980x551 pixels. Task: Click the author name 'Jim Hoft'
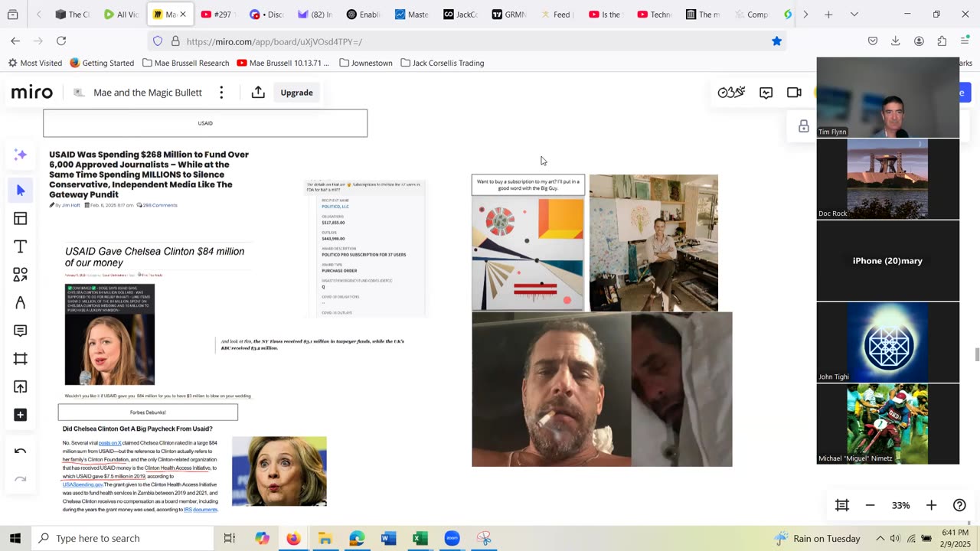(71, 205)
